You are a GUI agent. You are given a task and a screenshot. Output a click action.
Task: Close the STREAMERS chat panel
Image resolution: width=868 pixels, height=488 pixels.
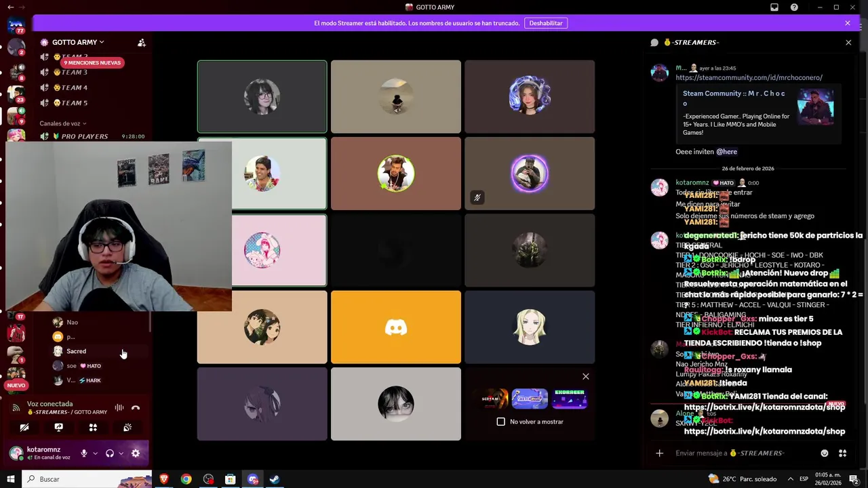click(848, 43)
